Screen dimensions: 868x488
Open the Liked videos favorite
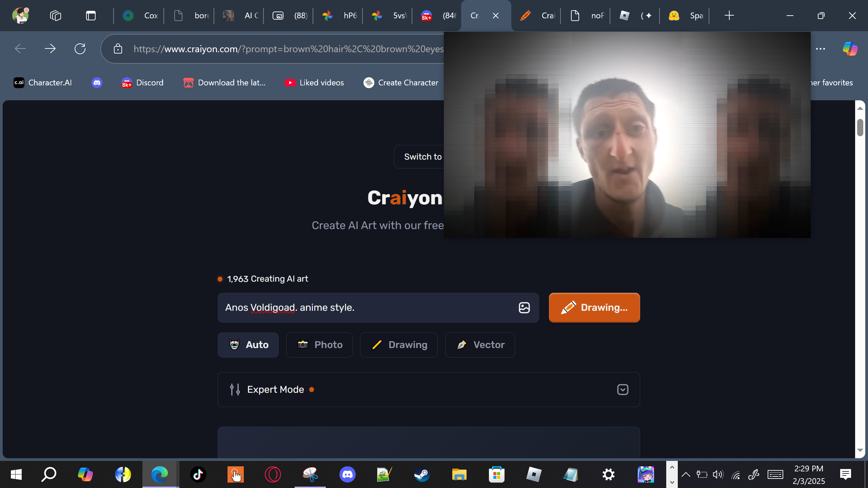coord(315,83)
